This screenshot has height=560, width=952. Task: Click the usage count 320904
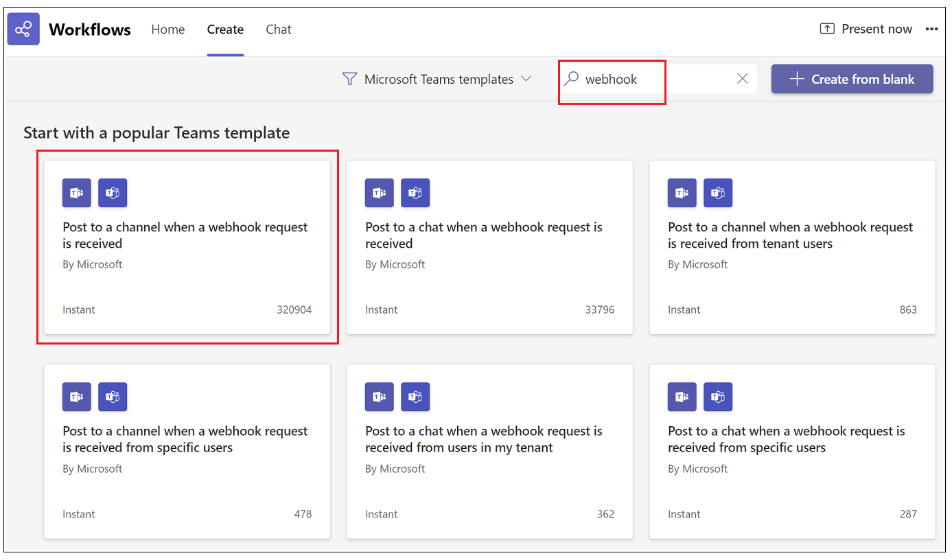pyautogui.click(x=294, y=310)
